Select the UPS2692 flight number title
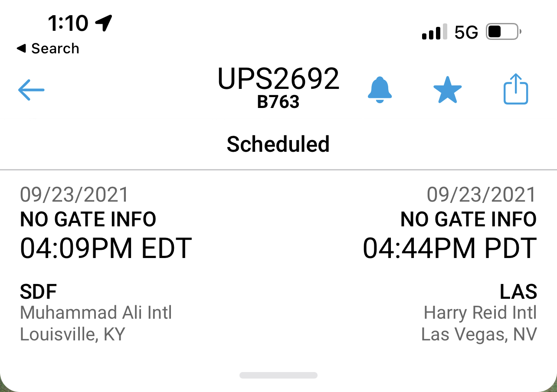The image size is (557, 392). pyautogui.click(x=278, y=79)
